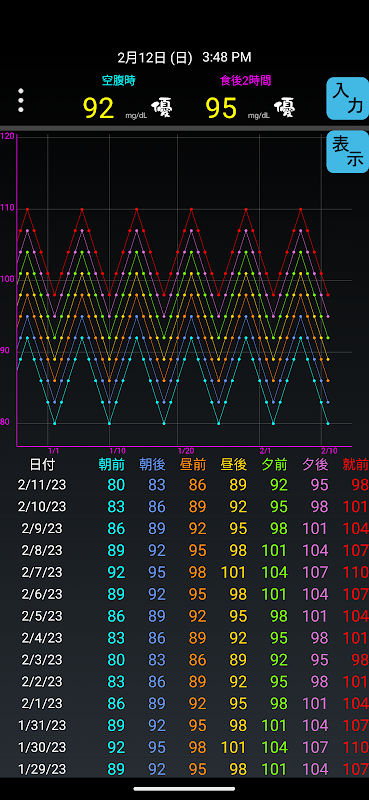Tap the 1/20 marker on chart axis
The width and height of the screenshot is (369, 800).
tap(186, 451)
